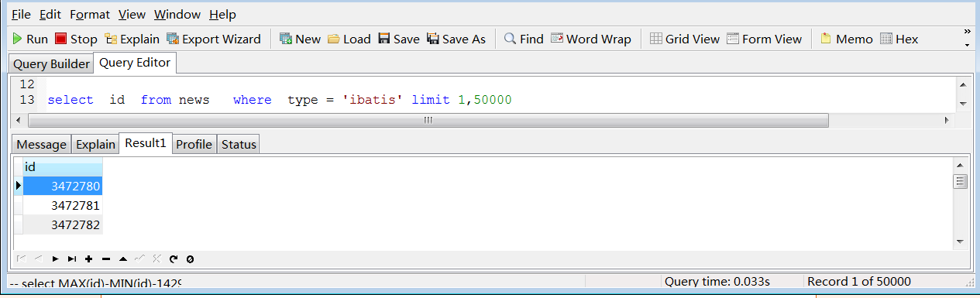Open the File menu
Screen dimensions: 980x298
tap(21, 15)
